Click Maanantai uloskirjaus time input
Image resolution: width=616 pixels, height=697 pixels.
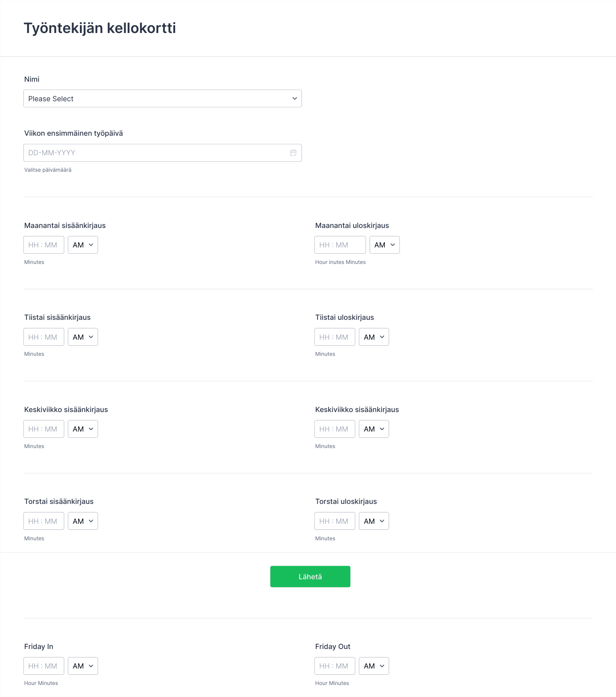[340, 245]
